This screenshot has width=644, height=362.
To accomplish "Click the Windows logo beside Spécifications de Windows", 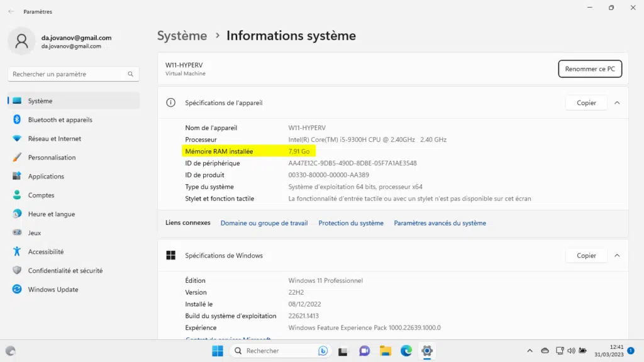I will tap(171, 256).
